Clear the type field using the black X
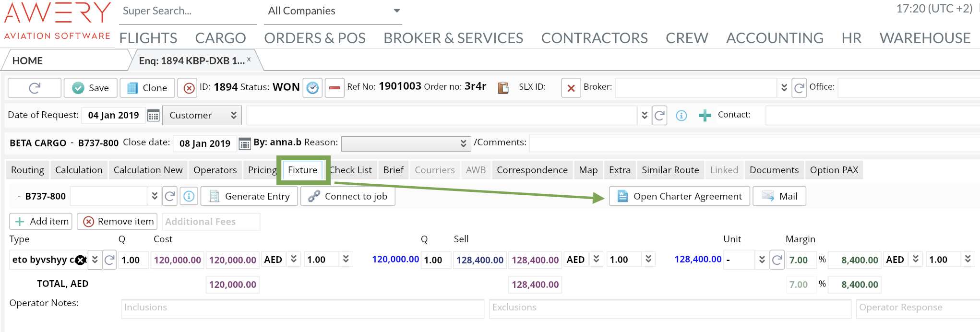Viewport: 980px width, 332px height. coord(81,260)
